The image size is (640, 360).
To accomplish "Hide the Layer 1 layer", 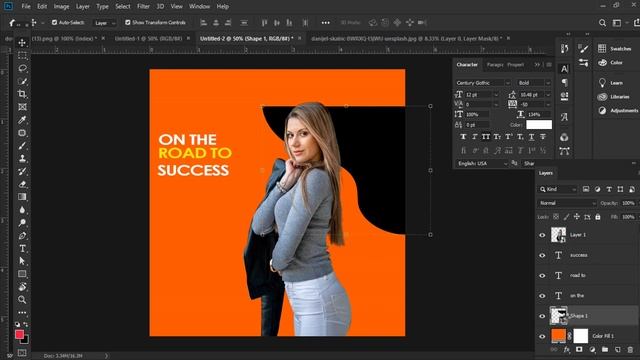I will pos(542,235).
